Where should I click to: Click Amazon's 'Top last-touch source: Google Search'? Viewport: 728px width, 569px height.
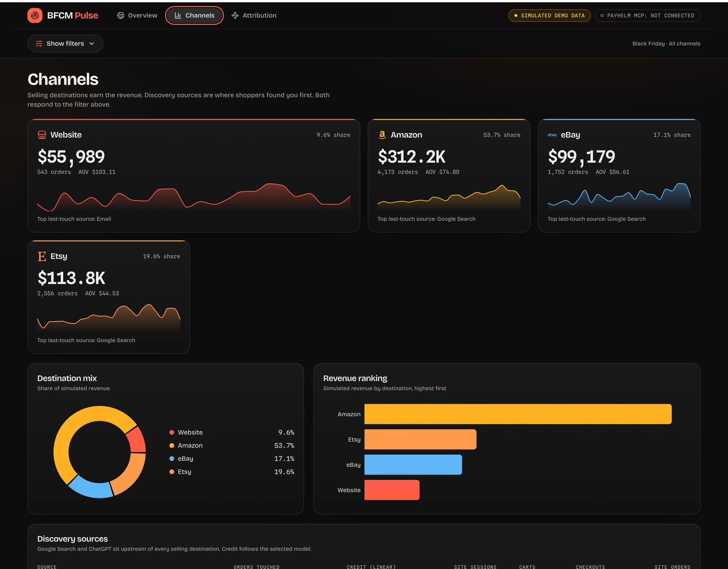426,219
